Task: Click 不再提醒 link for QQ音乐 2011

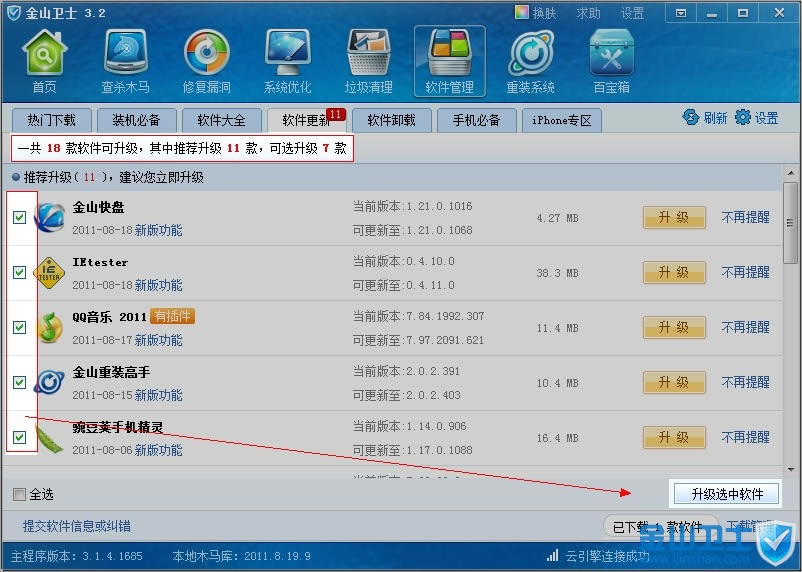Action: 745,327
